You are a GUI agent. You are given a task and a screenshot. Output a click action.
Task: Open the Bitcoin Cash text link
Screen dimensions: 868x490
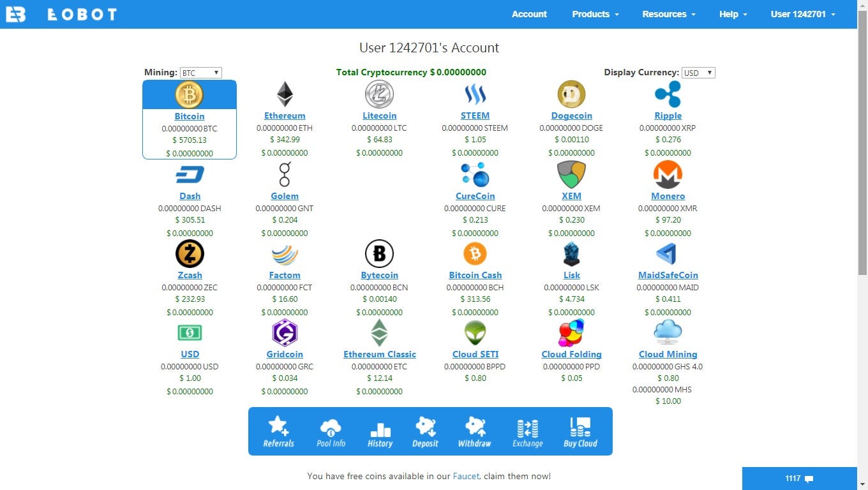[x=475, y=275]
